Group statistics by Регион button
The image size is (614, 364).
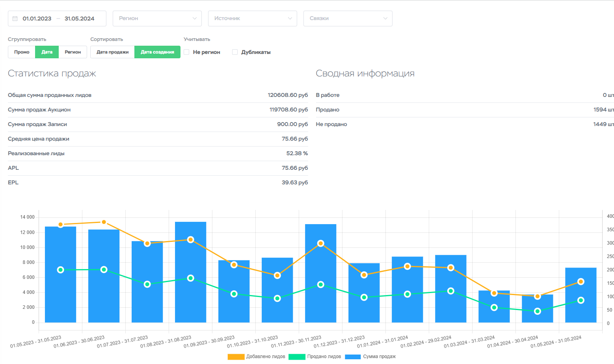[73, 52]
